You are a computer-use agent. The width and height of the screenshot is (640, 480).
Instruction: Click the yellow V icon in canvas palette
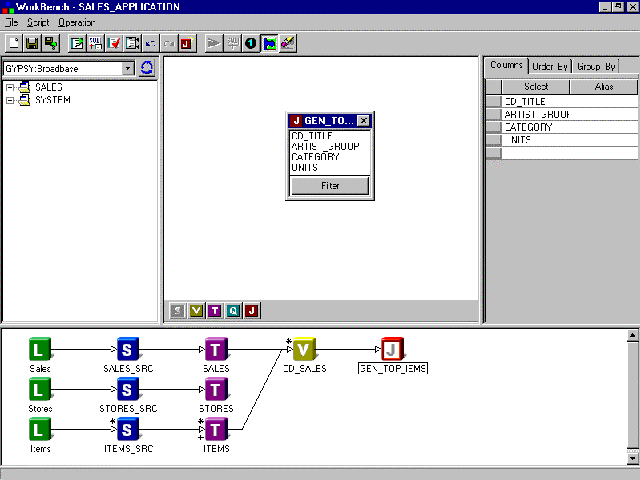point(196,311)
